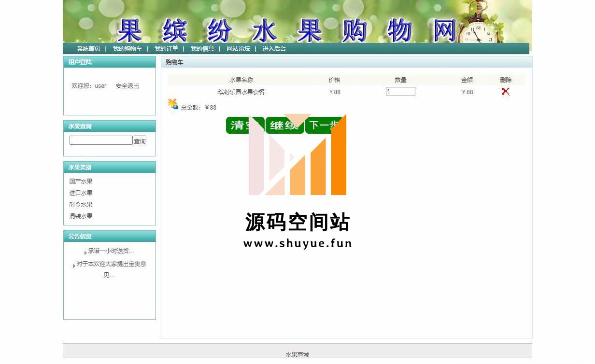Browse the 国产水果 category
Screen dimensions: 595x364
click(81, 182)
